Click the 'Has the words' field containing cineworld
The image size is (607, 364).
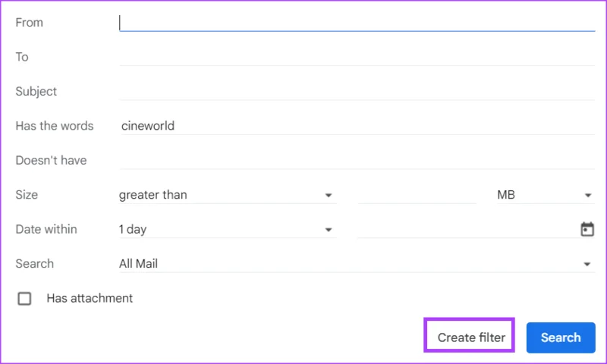pyautogui.click(x=357, y=126)
